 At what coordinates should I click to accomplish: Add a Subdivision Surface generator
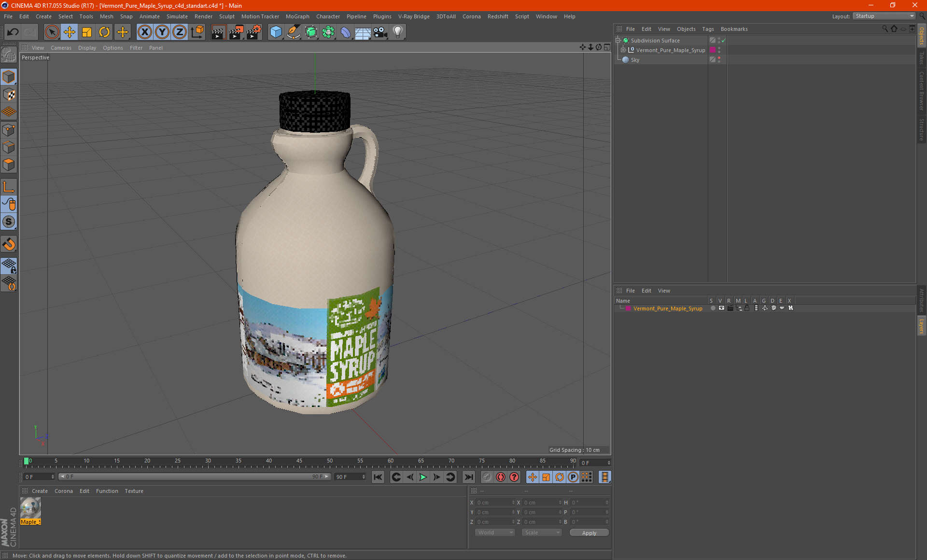tap(311, 32)
